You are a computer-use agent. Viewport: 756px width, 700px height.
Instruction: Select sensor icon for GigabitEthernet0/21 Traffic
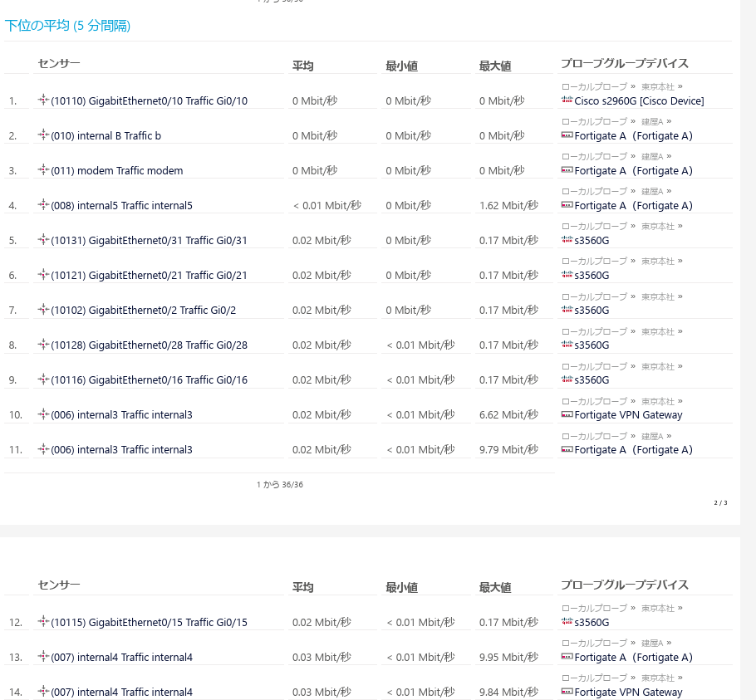(43, 274)
